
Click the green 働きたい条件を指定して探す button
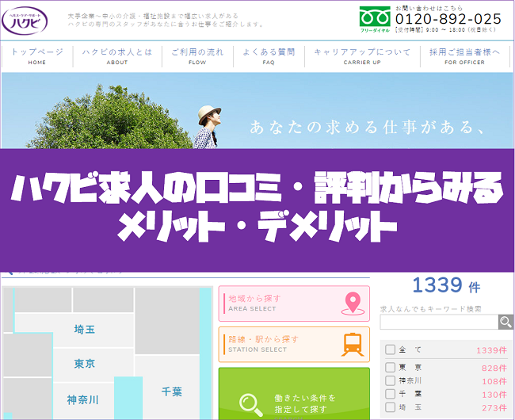tap(294, 394)
